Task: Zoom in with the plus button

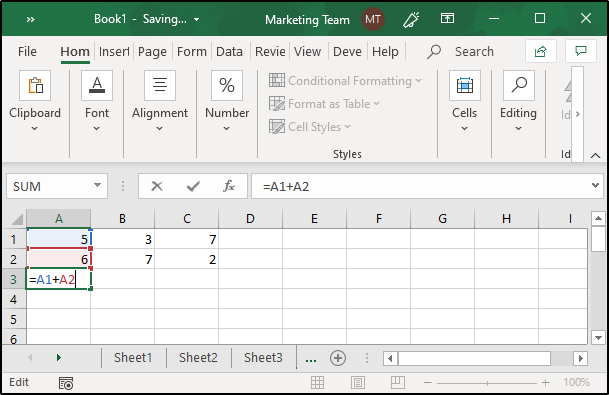Action: tap(546, 383)
